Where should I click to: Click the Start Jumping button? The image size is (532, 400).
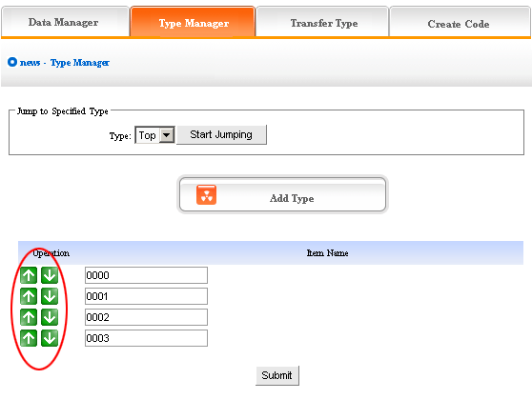tap(221, 134)
